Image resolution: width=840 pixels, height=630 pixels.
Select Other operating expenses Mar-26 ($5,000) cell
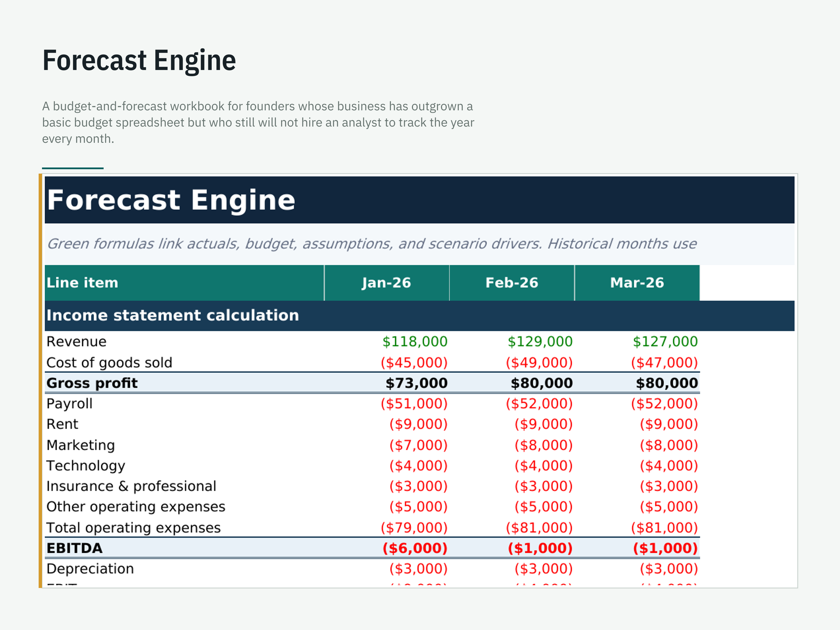[x=669, y=507]
